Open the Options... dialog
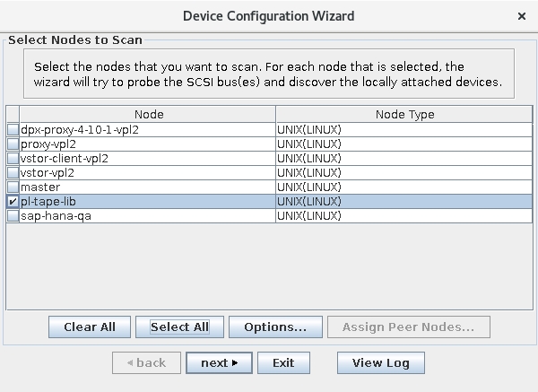 pos(275,327)
